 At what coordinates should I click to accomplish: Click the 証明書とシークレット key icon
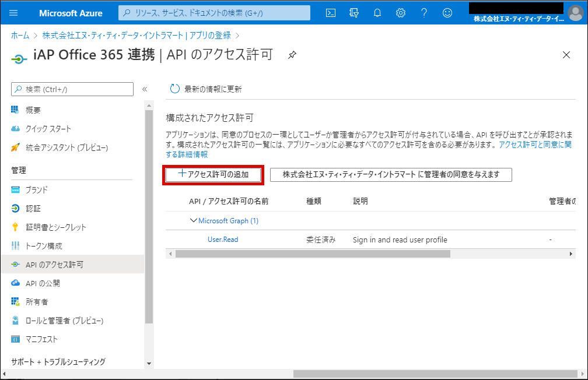click(x=15, y=227)
